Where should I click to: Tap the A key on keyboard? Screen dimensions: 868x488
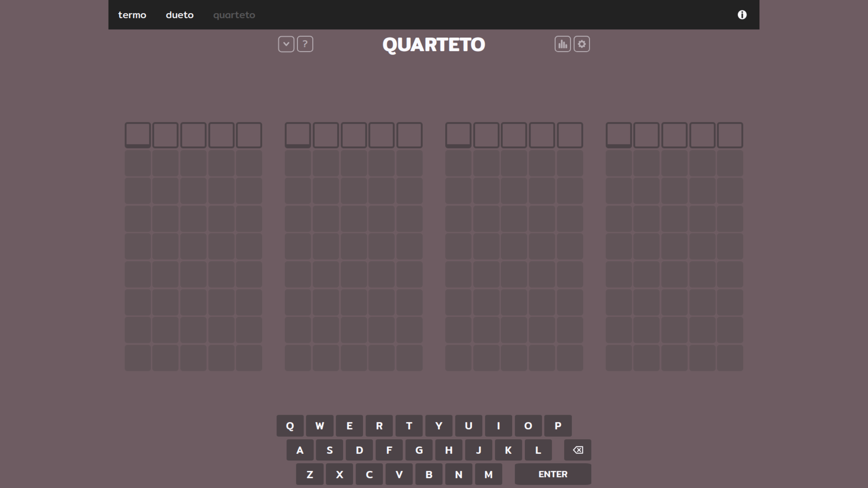[x=300, y=450]
